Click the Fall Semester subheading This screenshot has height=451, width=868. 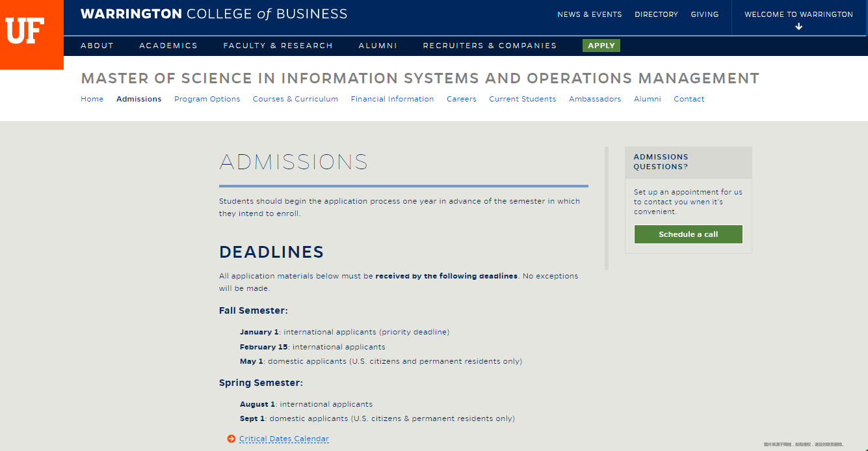coord(254,310)
